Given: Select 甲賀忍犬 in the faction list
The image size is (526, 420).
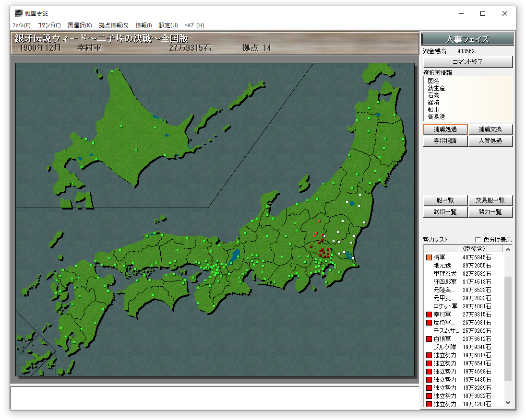Looking at the screenshot, I should click(445, 274).
